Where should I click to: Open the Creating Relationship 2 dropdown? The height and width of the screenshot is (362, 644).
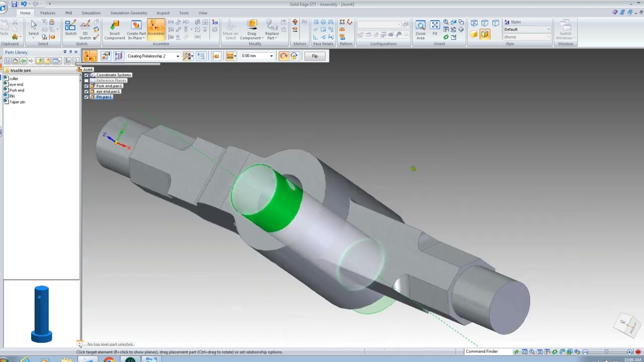(178, 56)
